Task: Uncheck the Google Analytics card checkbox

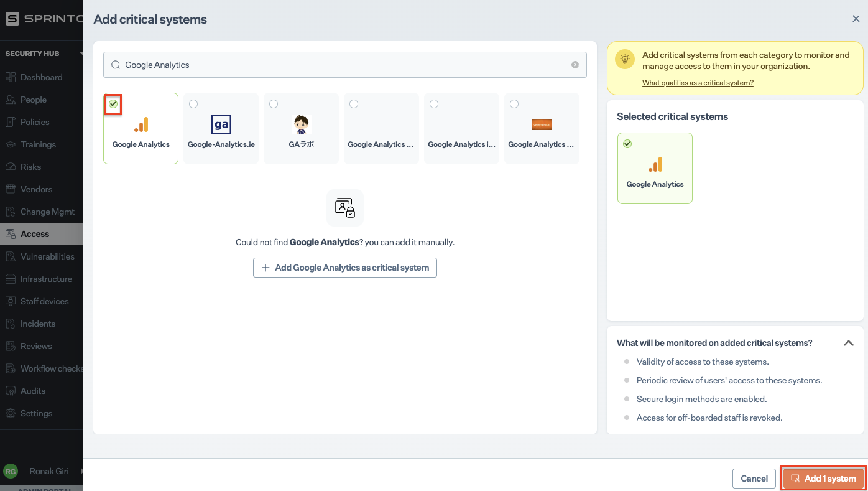Action: tap(113, 104)
